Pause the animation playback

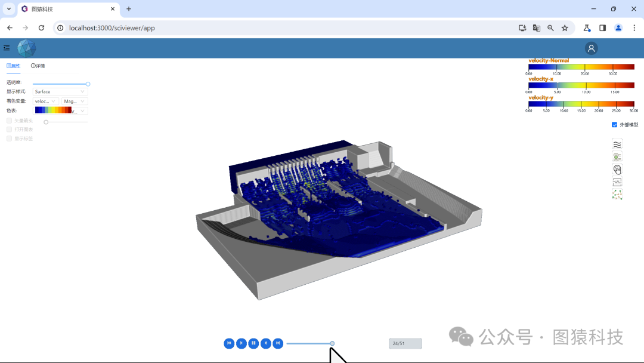tap(253, 343)
